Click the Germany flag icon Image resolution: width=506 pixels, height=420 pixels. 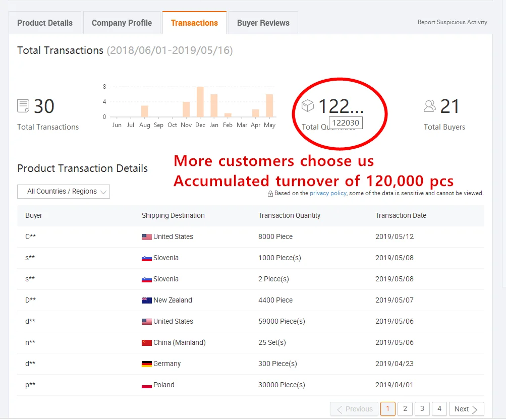pos(147,364)
